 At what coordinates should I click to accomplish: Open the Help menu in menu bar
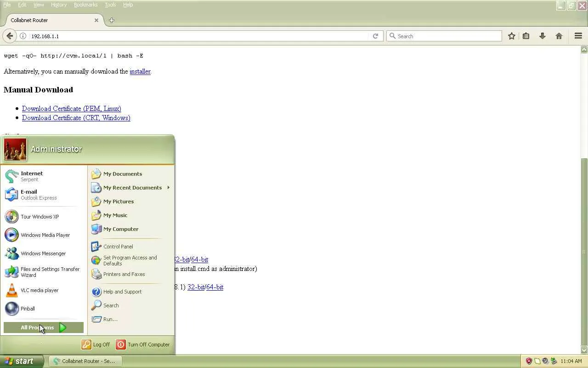pos(128,5)
